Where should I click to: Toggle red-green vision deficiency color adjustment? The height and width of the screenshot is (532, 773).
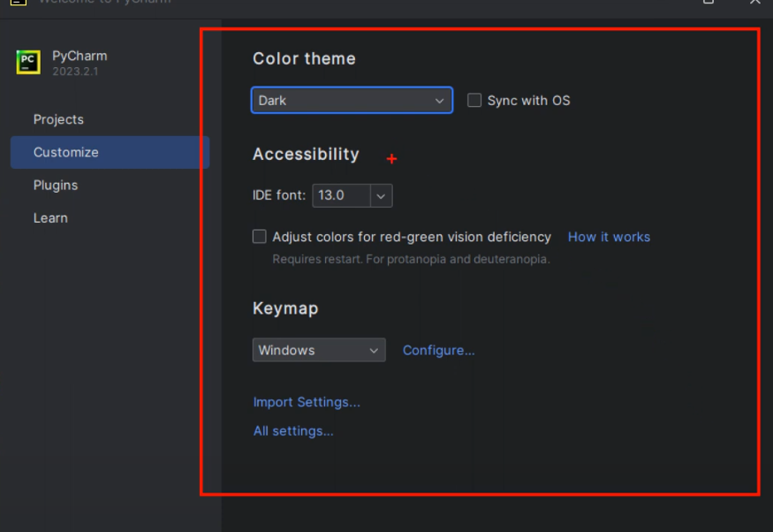pyautogui.click(x=260, y=237)
